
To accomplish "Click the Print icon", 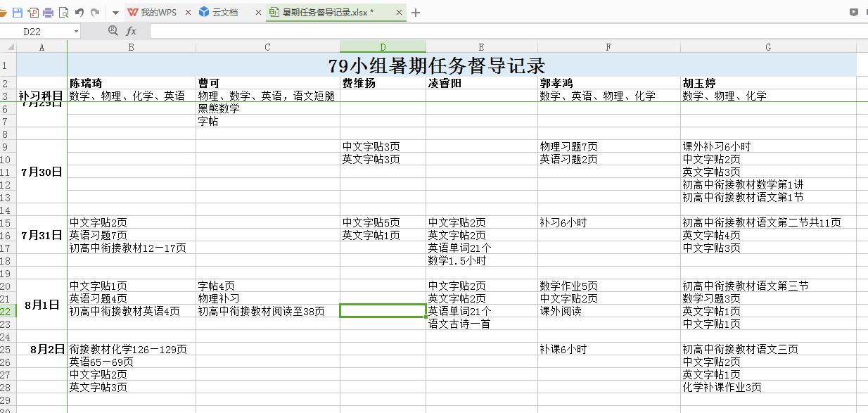I will click(48, 13).
